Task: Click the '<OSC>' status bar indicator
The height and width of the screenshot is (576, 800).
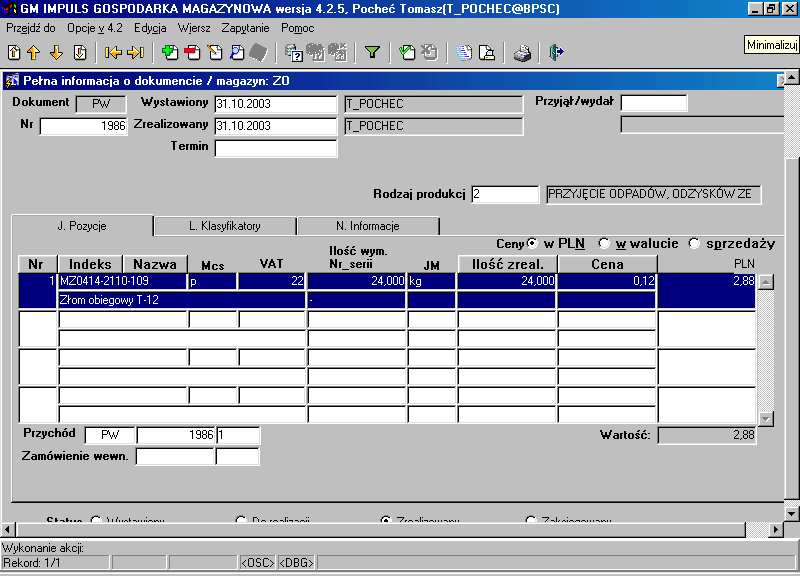Action: [x=257, y=563]
